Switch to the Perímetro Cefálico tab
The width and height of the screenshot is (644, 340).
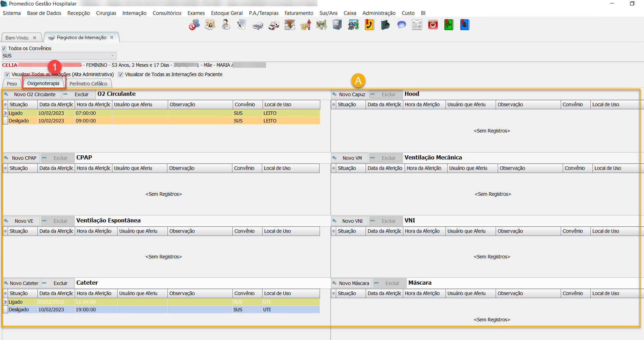tap(88, 84)
